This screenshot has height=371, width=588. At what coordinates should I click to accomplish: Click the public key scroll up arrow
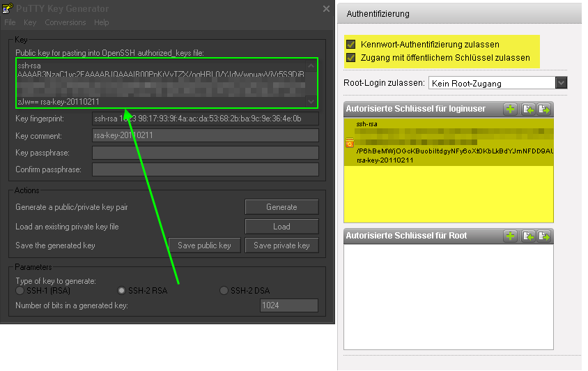(311, 66)
